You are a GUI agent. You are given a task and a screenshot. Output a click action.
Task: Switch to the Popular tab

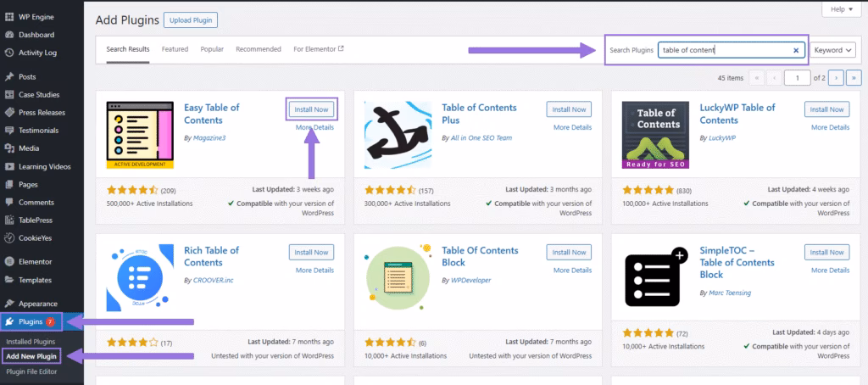pos(212,49)
